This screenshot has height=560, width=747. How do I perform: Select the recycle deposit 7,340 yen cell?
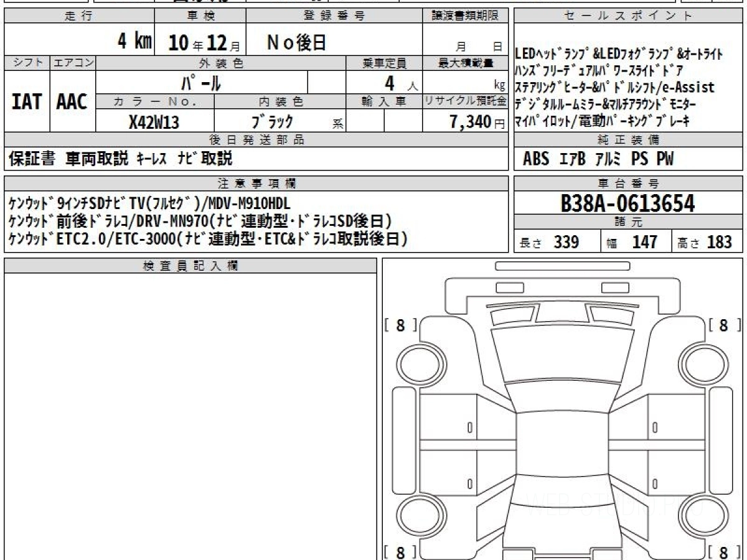[x=465, y=121]
